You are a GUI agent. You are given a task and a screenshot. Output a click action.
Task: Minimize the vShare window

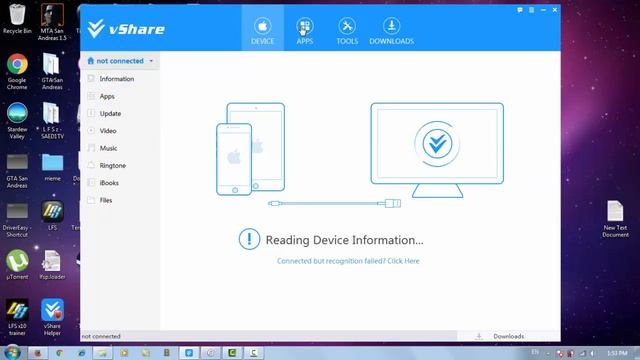click(543, 10)
